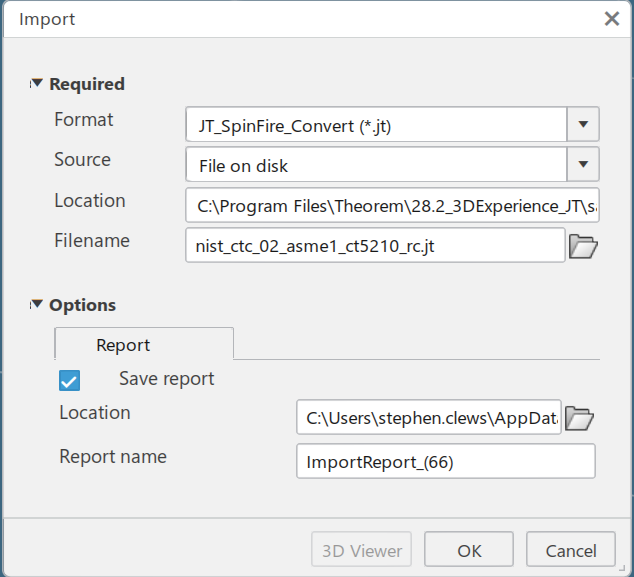634x577 pixels.
Task: Browse for file using Filename folder icon
Action: pos(583,246)
